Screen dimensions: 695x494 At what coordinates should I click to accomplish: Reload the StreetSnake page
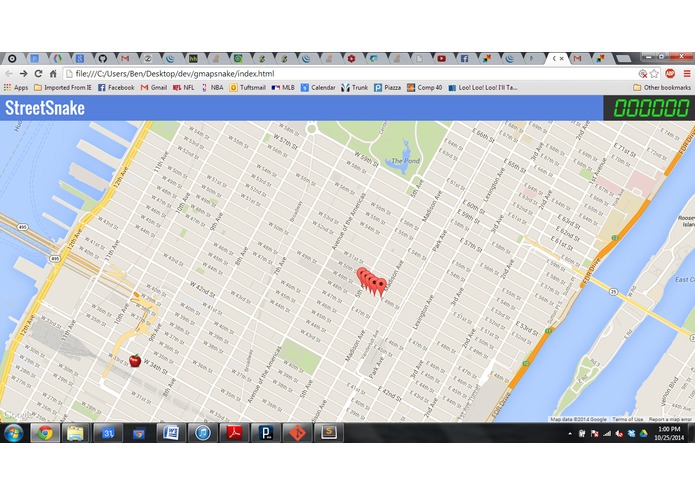(x=38, y=74)
